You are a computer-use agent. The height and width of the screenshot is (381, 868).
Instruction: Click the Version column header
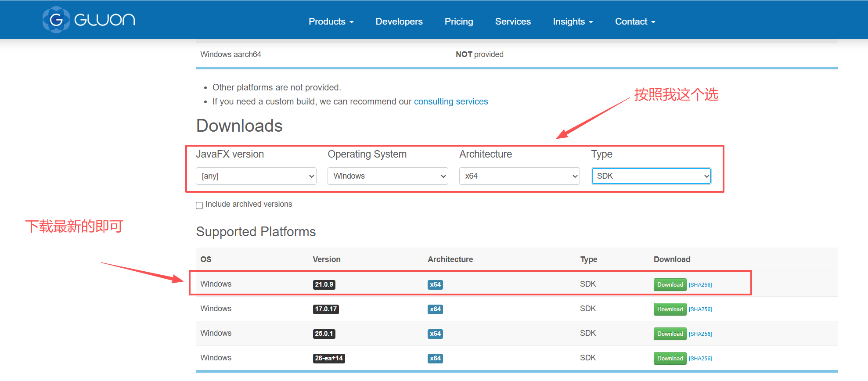pos(327,259)
